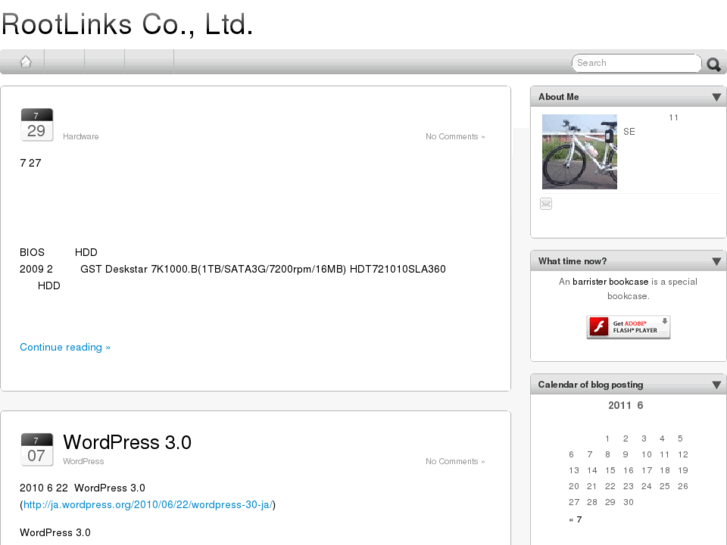Focus the Search input field
The height and width of the screenshot is (545, 727).
click(637, 63)
